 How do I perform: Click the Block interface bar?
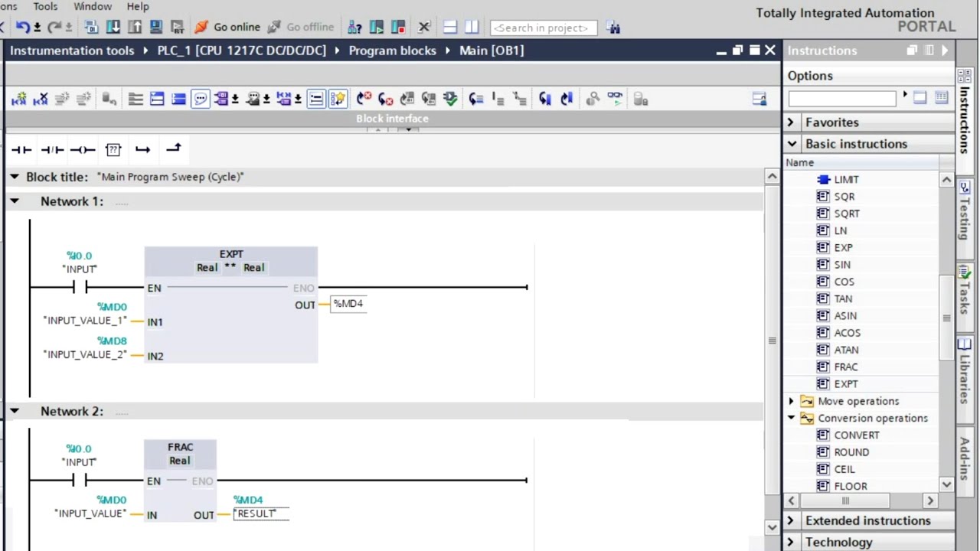(392, 119)
